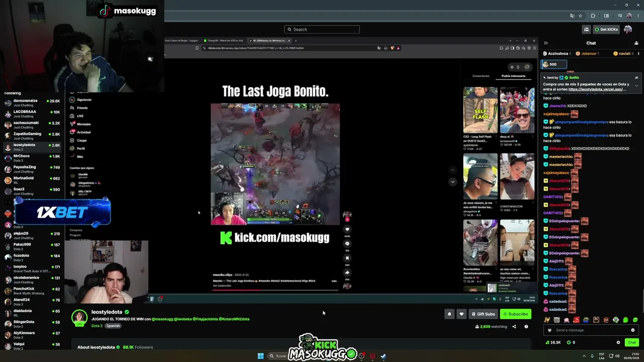Subscribe to leostyledota channel
This screenshot has width=644, height=362.
(516, 314)
